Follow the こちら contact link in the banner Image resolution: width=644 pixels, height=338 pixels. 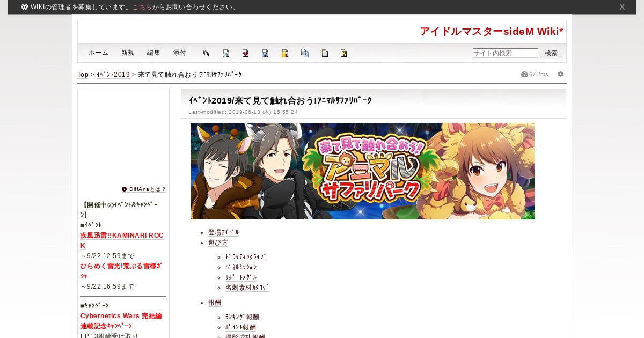coord(142,7)
